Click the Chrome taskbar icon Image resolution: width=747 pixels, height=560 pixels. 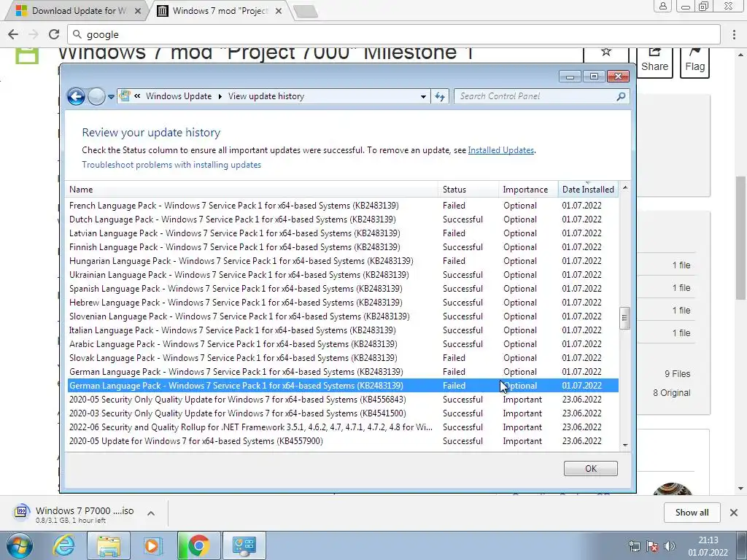click(x=198, y=545)
